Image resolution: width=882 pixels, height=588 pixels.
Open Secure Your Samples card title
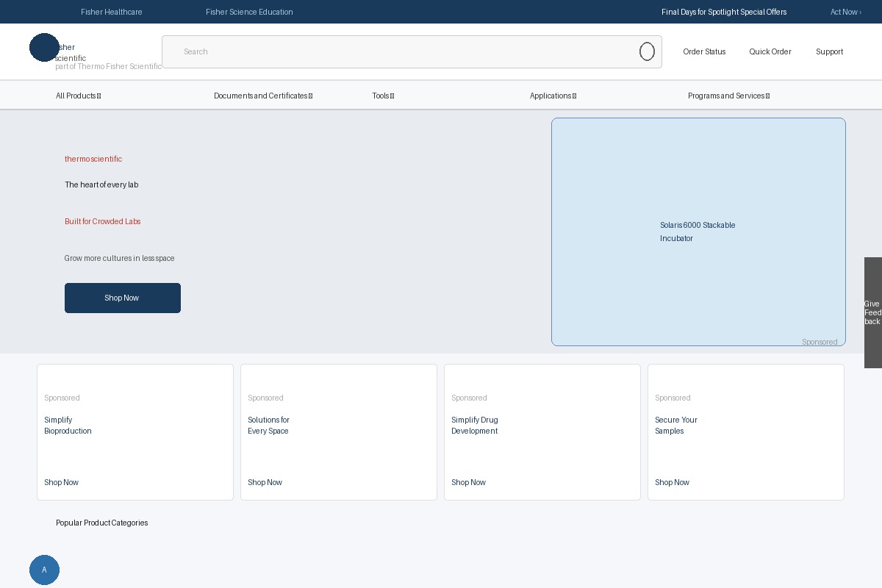pyautogui.click(x=676, y=426)
